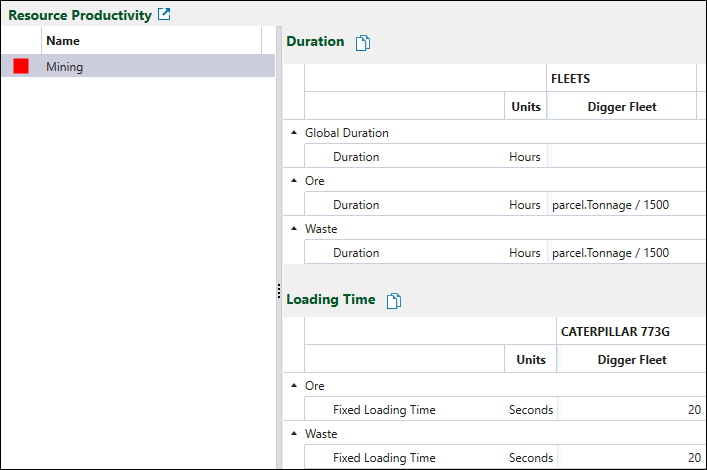The width and height of the screenshot is (707, 470).
Task: Edit the Global Duration hours cell
Action: (x=621, y=156)
